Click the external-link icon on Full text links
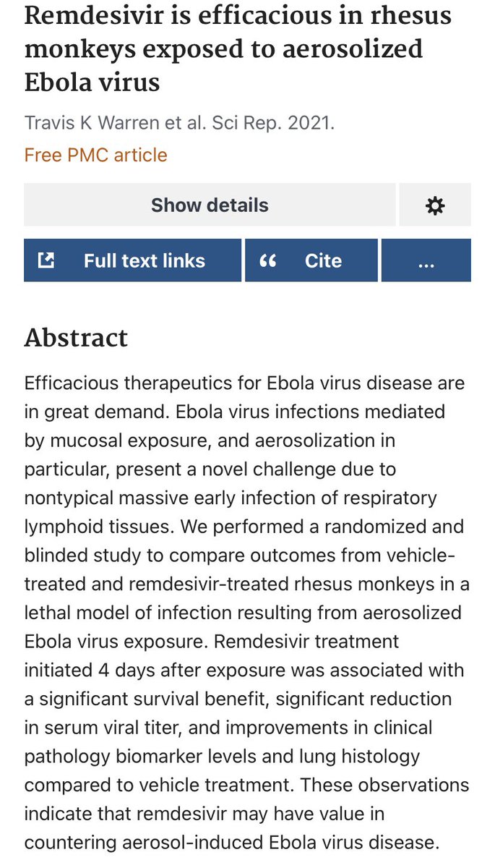495x868 pixels. (46, 260)
